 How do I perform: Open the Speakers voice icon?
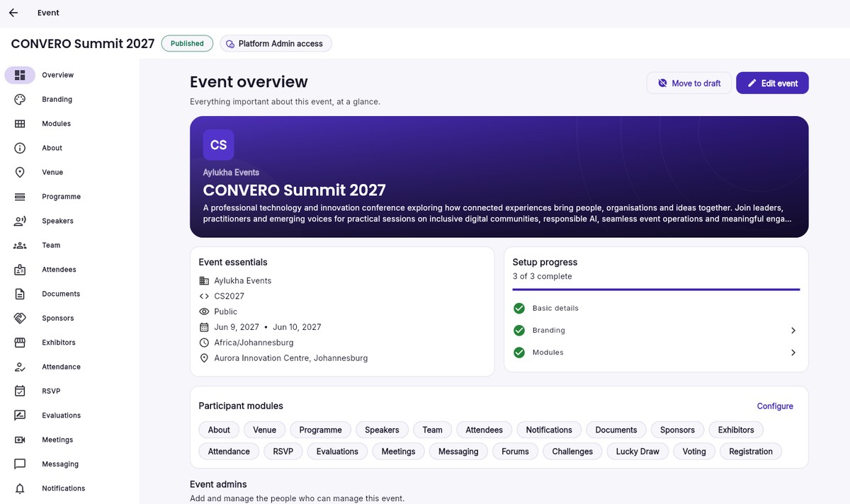(20, 221)
